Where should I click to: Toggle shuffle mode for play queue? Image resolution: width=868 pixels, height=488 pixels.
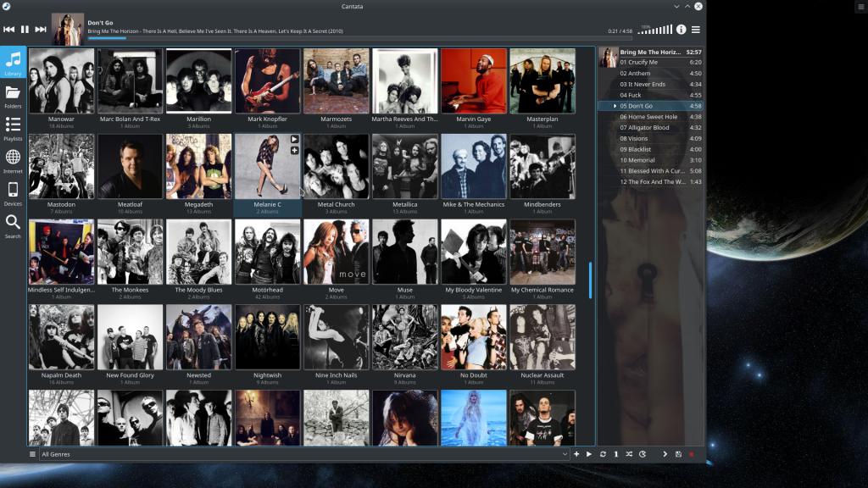pos(629,454)
